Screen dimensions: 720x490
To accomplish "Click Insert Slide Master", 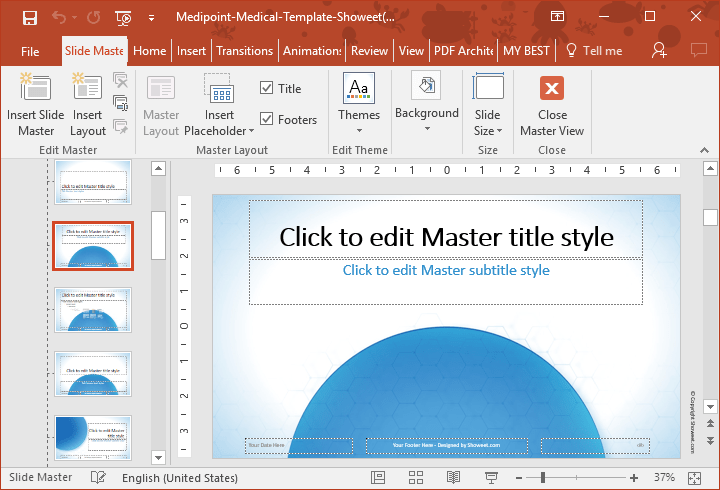I will pos(36,105).
